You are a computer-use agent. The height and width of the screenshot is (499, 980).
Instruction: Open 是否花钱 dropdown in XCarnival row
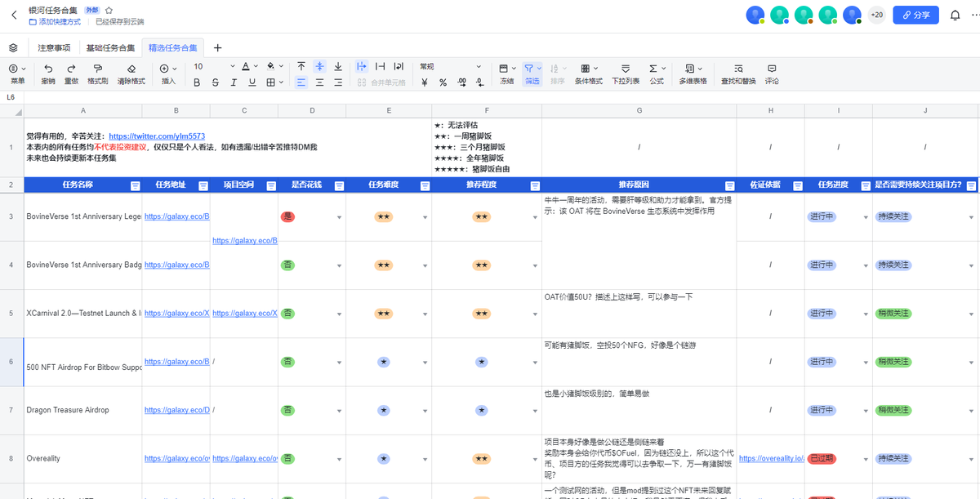(339, 314)
